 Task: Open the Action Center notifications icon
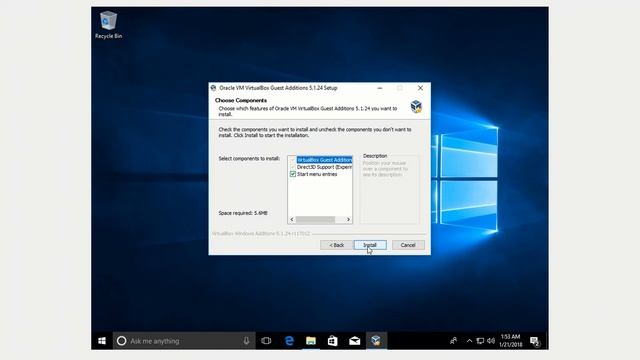535,340
